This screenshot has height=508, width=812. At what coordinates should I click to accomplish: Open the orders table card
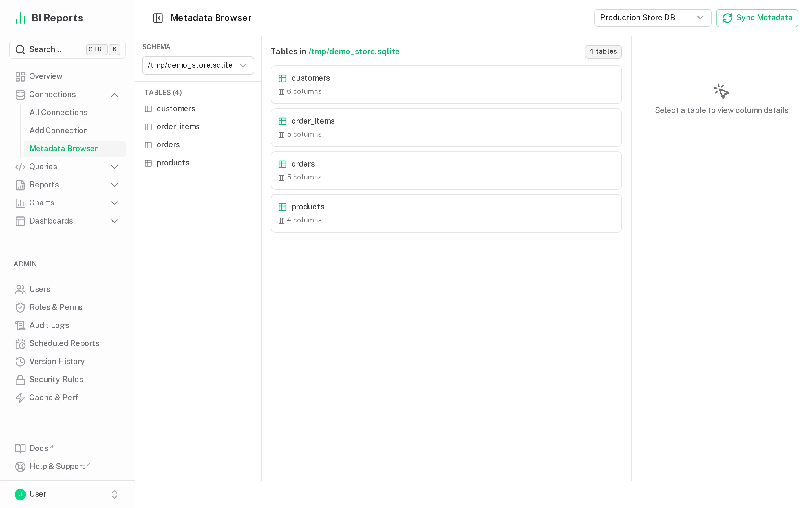click(x=446, y=171)
